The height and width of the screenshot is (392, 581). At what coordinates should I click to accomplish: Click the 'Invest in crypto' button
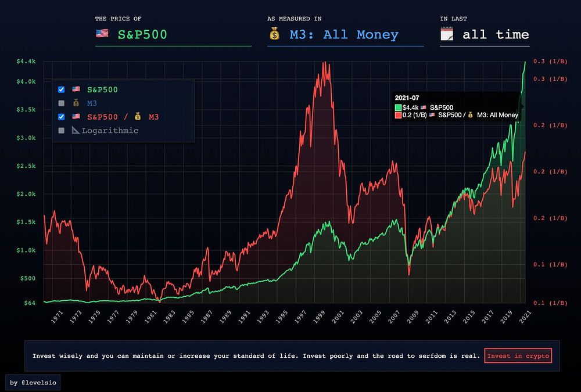[518, 356]
